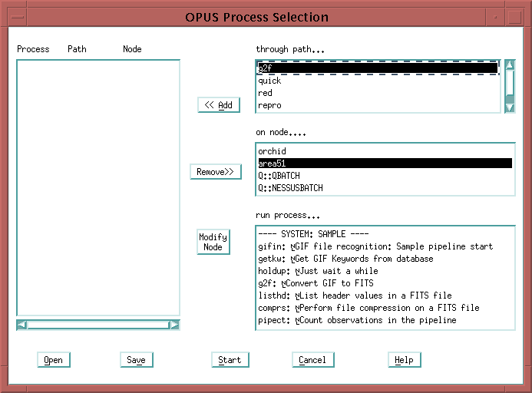Image resolution: width=532 pixels, height=393 pixels.
Task: Click the path list scroll up arrow
Action: (510, 65)
